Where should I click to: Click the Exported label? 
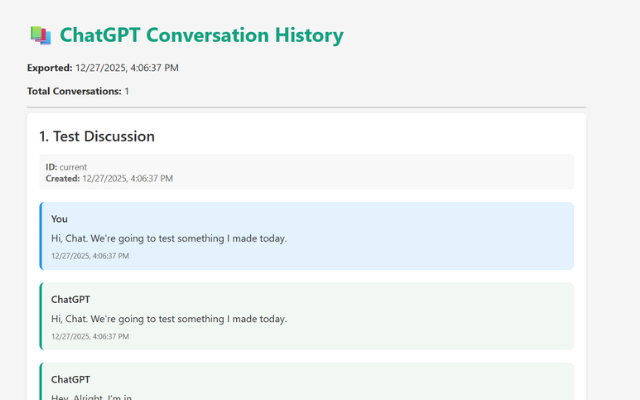tap(49, 68)
